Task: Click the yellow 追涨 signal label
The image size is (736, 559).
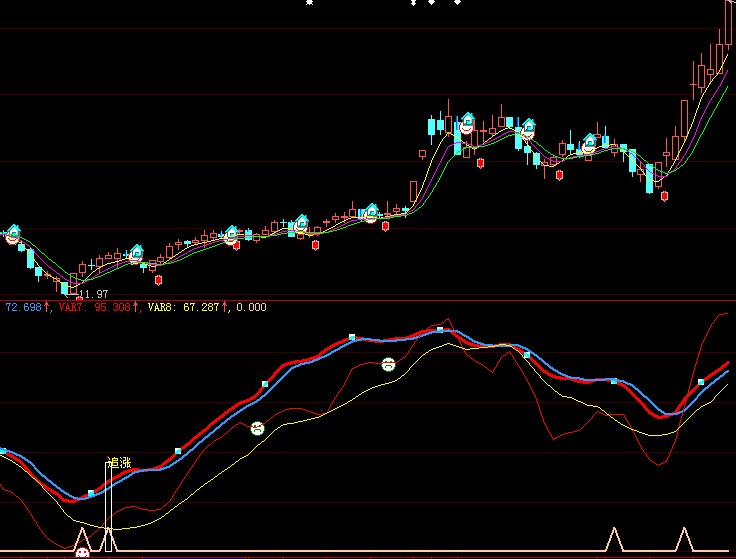Action: (119, 463)
